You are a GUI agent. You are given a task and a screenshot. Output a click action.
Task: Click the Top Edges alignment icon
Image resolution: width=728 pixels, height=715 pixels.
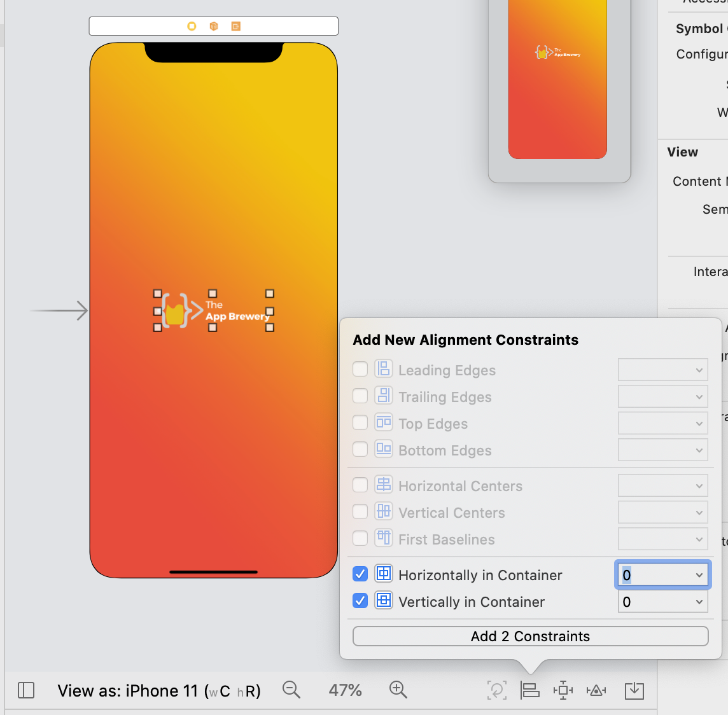tap(384, 422)
